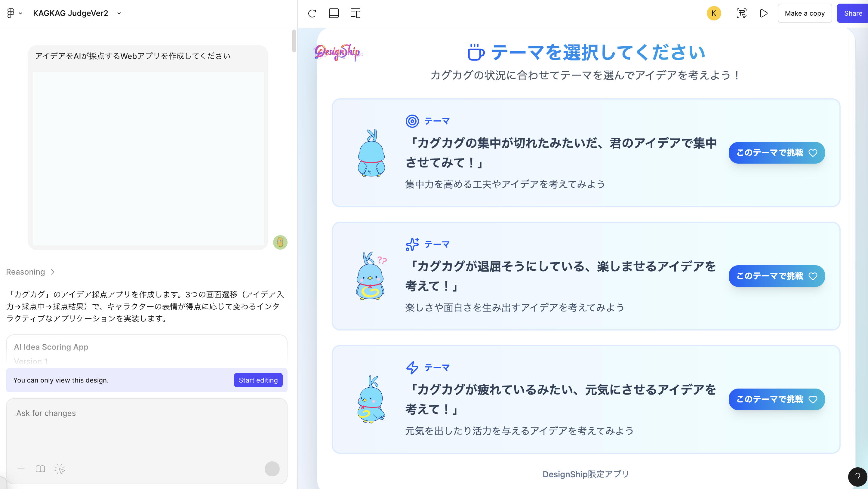The width and height of the screenshot is (868, 489).
Task: Click the Start editing button
Action: pos(258,380)
